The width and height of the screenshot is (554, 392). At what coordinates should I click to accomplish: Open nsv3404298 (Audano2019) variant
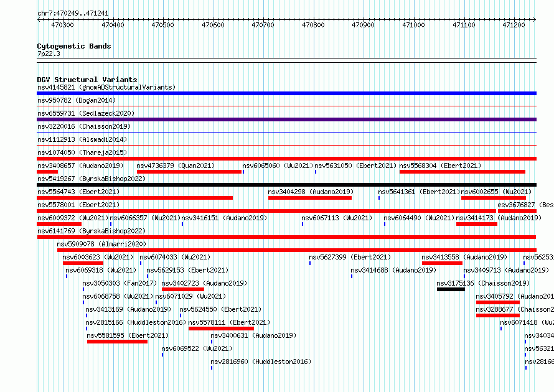click(311, 192)
